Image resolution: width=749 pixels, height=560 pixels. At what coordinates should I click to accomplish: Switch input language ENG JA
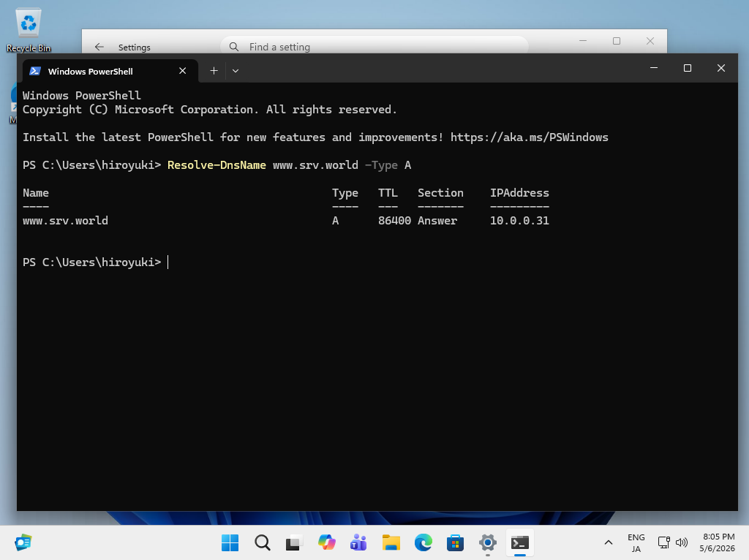click(x=636, y=542)
